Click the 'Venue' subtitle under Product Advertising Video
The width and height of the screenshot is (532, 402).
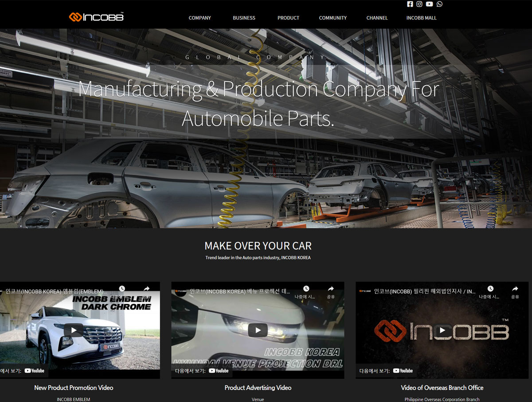point(258,399)
